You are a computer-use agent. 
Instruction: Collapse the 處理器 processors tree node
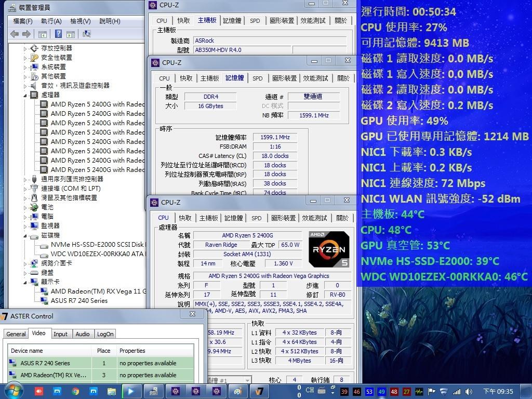click(x=25, y=95)
